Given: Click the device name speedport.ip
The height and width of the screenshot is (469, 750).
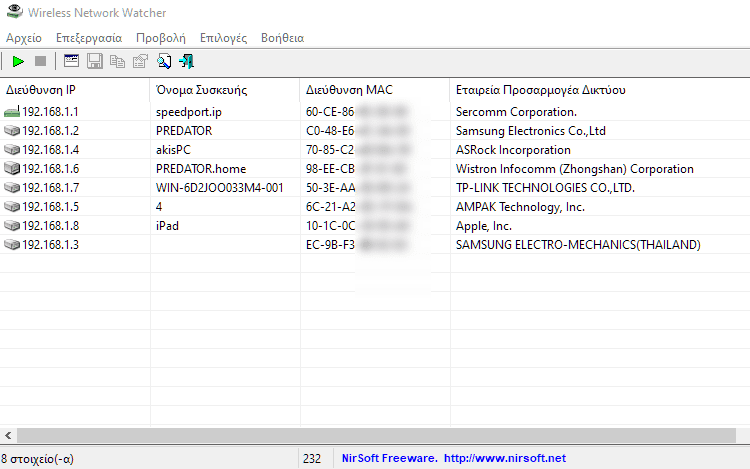Looking at the screenshot, I should click(188, 112).
